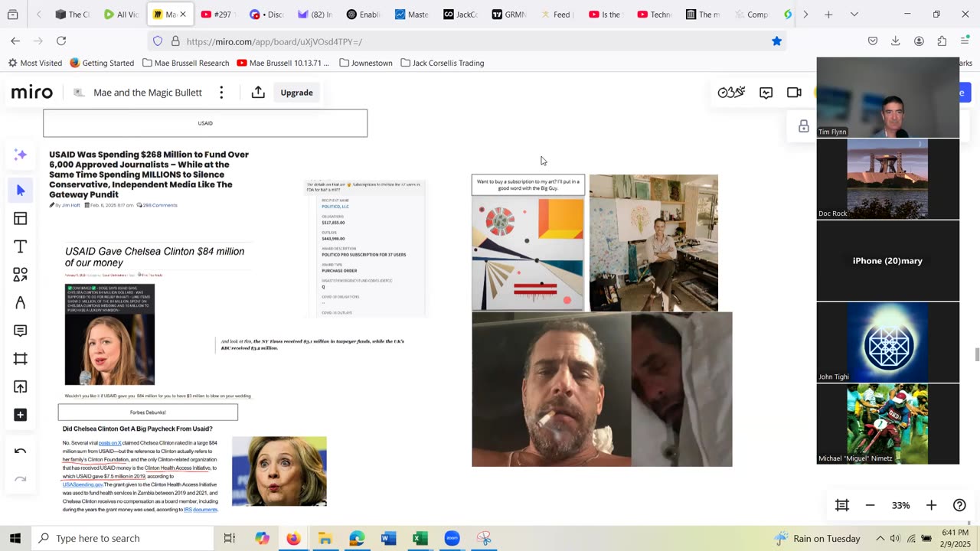Open the help question mark icon

(959, 505)
